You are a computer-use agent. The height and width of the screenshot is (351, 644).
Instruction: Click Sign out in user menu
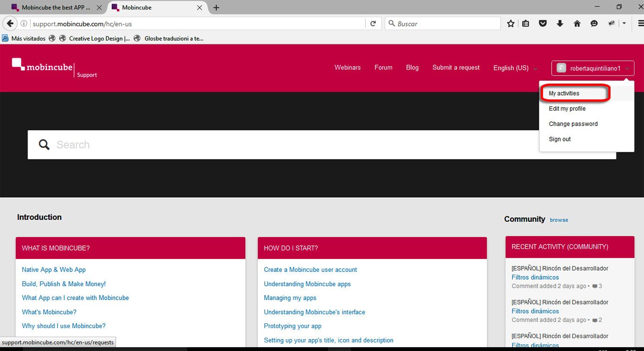point(560,139)
